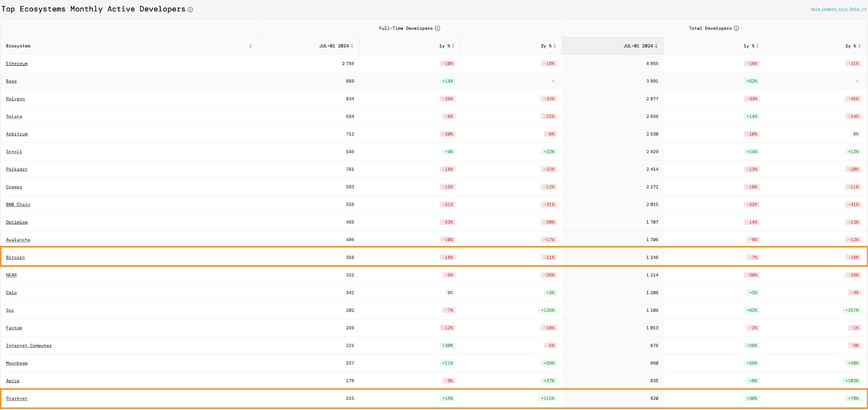The width and height of the screenshot is (868, 410).
Task: Click info icon beside Top Ecosystems title
Action: click(x=190, y=10)
